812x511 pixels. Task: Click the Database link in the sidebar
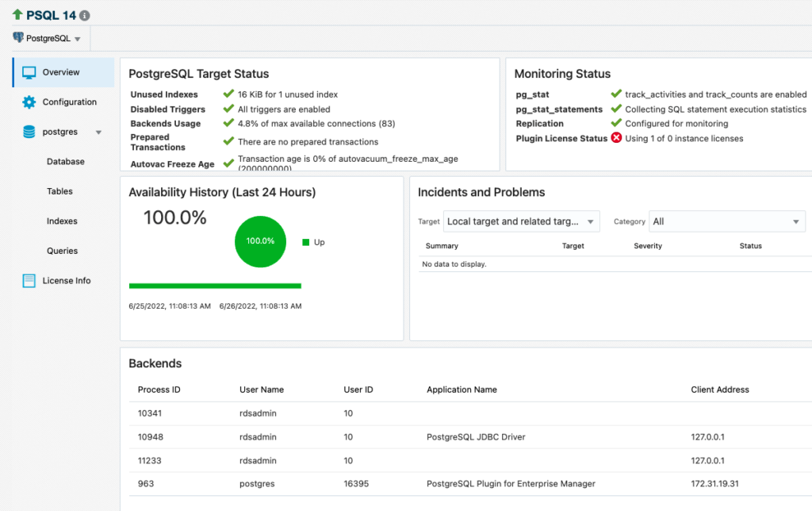65,161
